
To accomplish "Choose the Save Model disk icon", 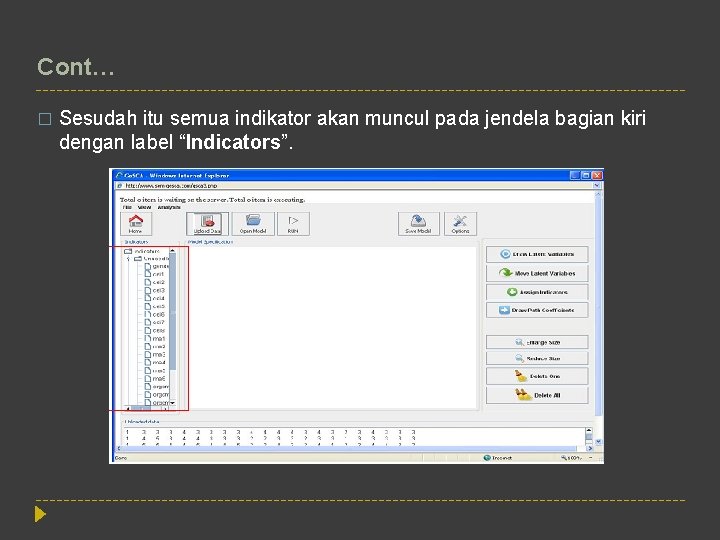I will pyautogui.click(x=418, y=224).
